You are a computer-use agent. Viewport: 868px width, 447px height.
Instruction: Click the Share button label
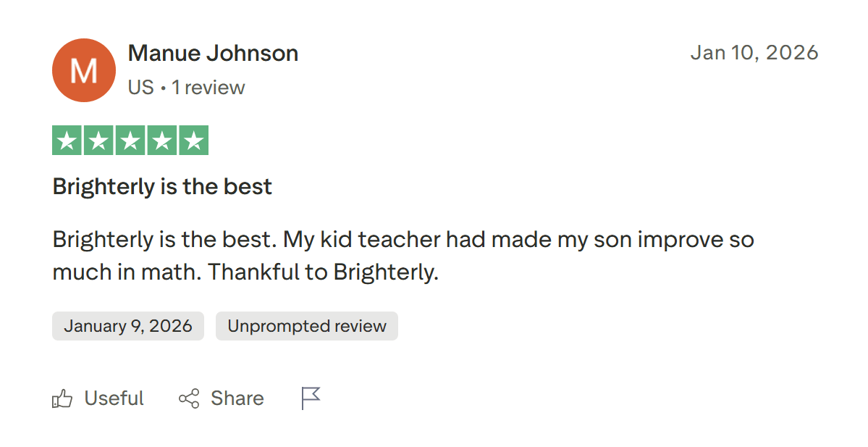237,398
